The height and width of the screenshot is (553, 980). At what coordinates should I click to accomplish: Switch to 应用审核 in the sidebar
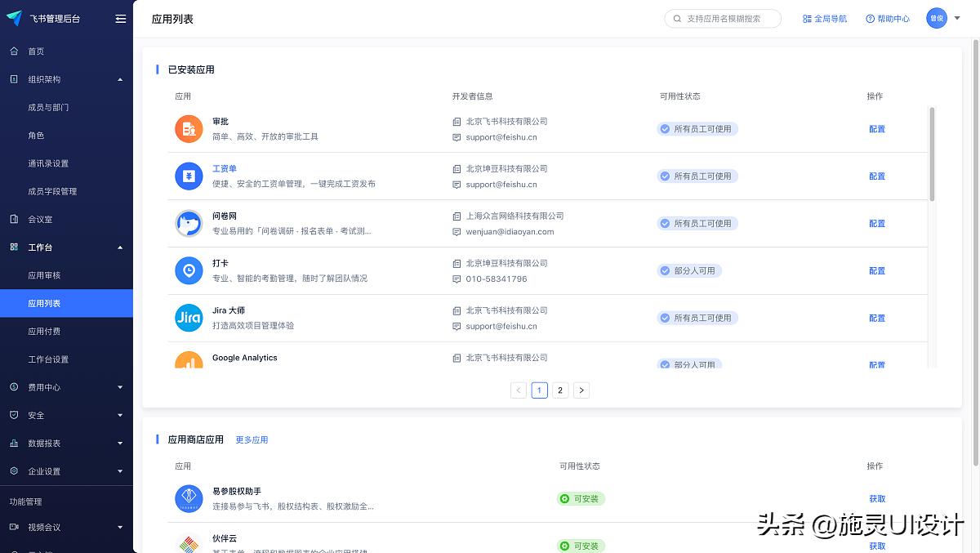click(x=46, y=274)
